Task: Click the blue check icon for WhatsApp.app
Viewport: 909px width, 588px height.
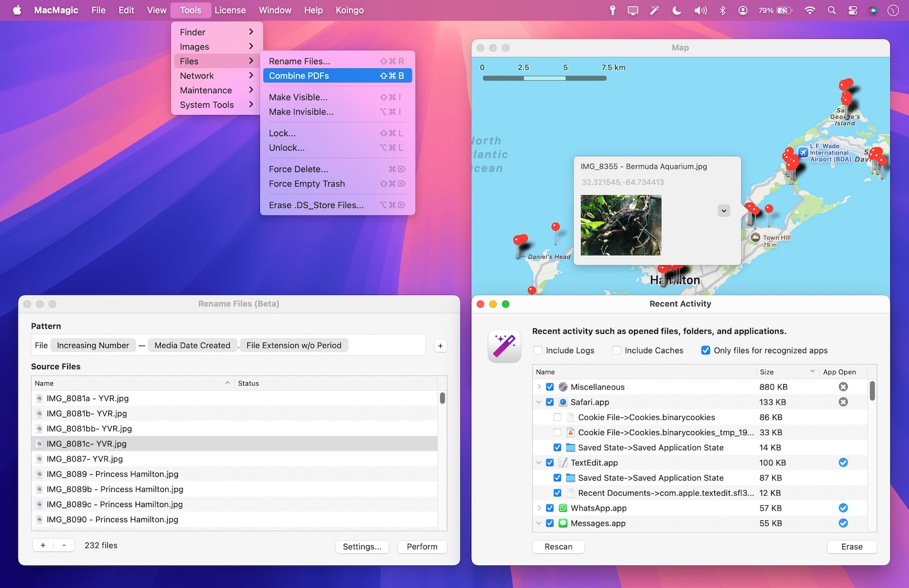Action: pos(843,508)
